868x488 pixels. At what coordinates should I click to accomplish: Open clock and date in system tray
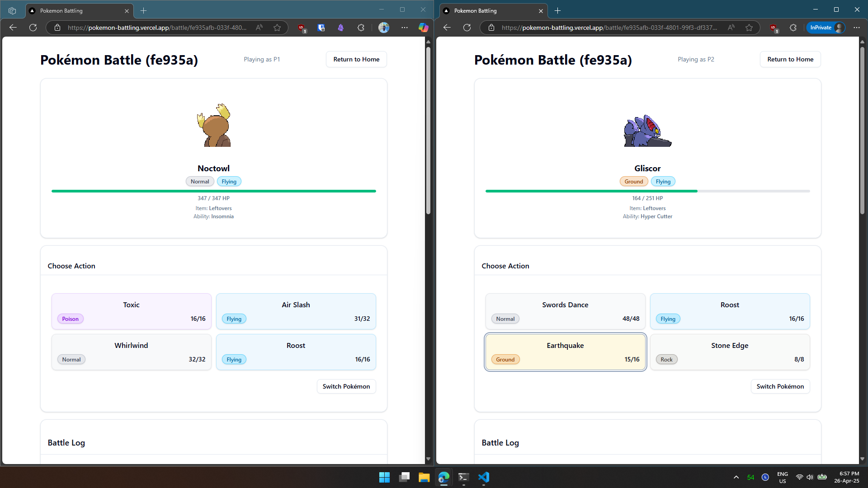pyautogui.click(x=846, y=477)
